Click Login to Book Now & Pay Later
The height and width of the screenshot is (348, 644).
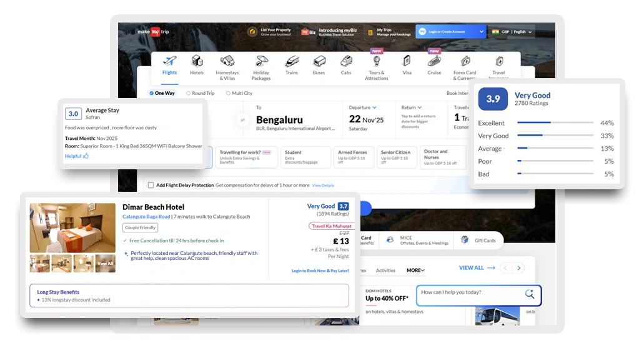pyautogui.click(x=320, y=271)
